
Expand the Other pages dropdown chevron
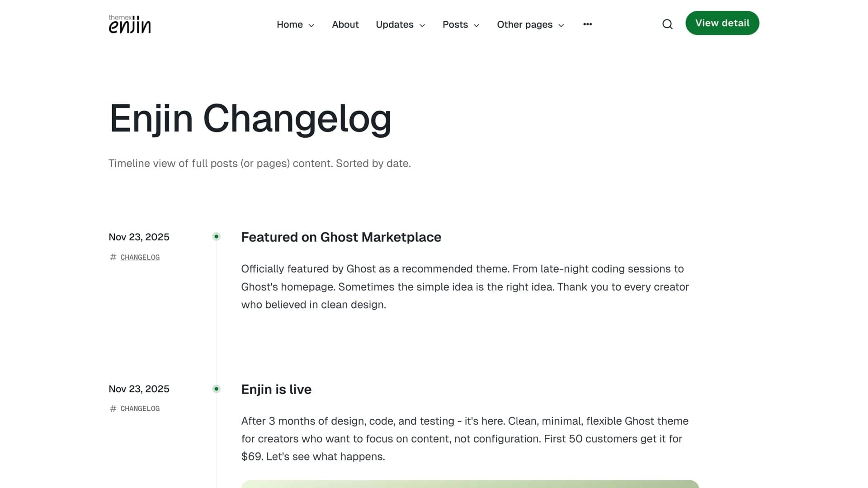click(x=561, y=25)
